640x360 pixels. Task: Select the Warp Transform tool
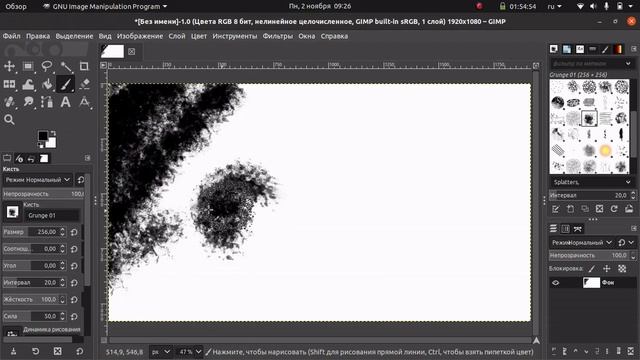pos(28,84)
